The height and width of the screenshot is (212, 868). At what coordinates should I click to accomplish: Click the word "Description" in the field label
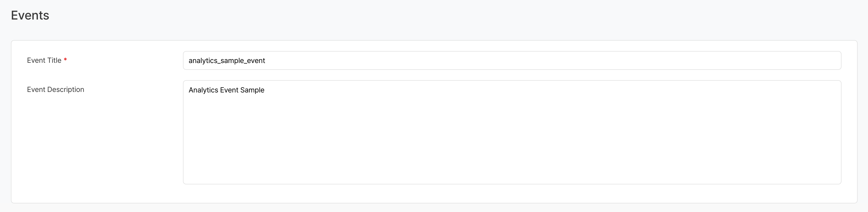pyautogui.click(x=65, y=89)
